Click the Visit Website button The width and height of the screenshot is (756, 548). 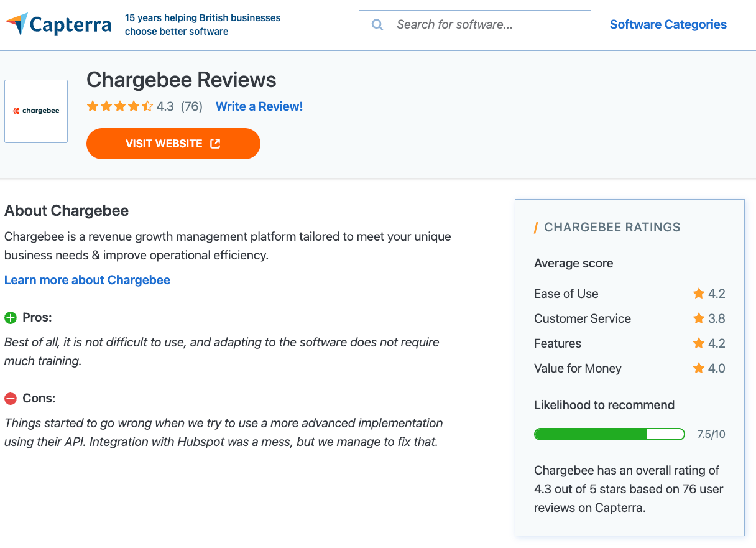pos(173,143)
